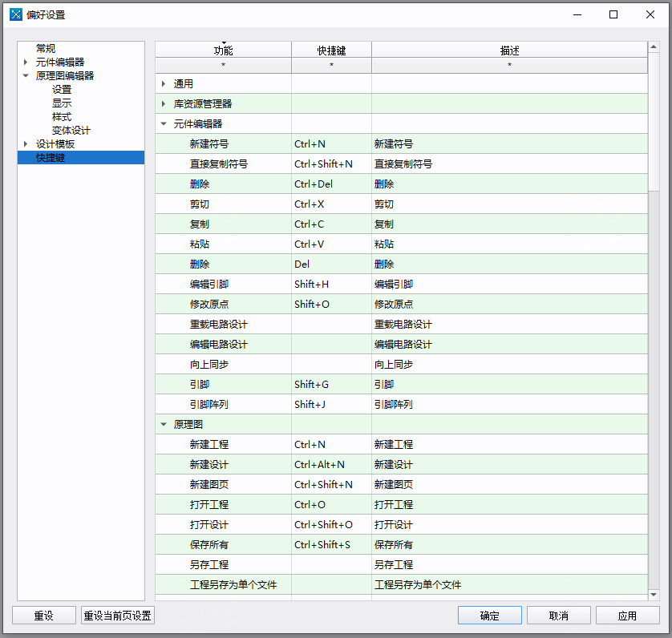Expand the 原理图 shortcut group
672x638 pixels.
point(165,424)
